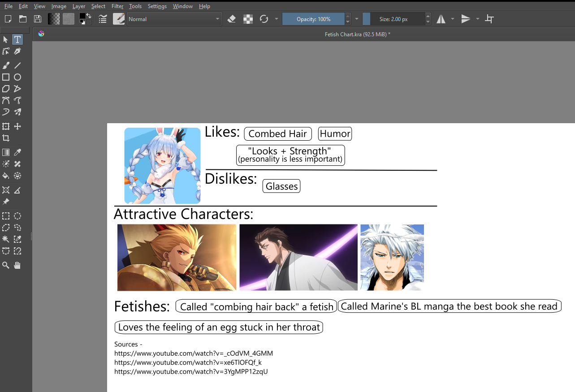Choose the Line tool
This screenshot has width=575, height=392.
17,65
